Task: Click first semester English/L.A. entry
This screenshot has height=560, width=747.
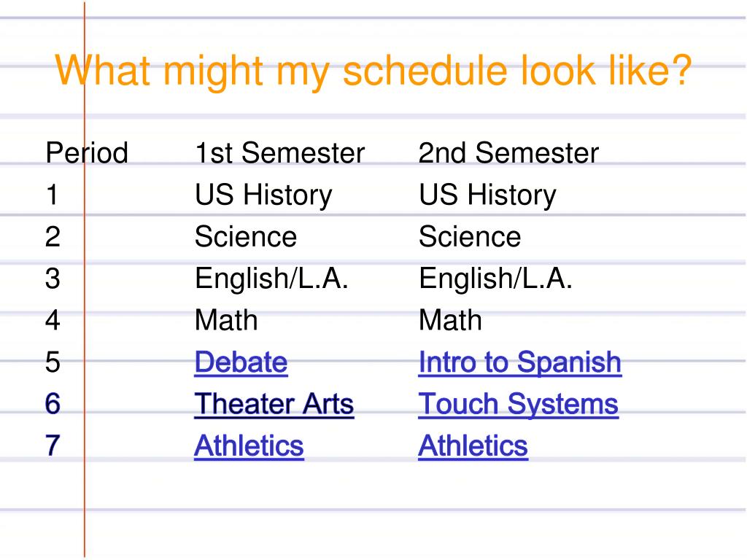Action: (271, 279)
